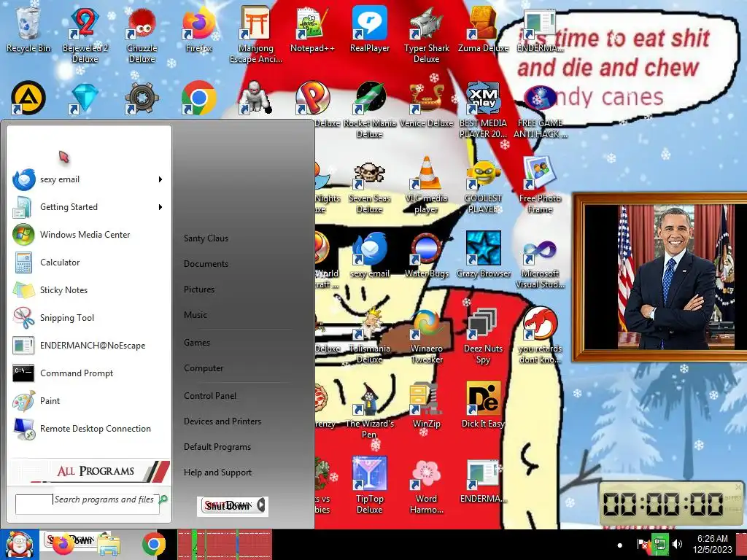Open Chrome from the taskbar
Screen dimensions: 747x560
153,544
